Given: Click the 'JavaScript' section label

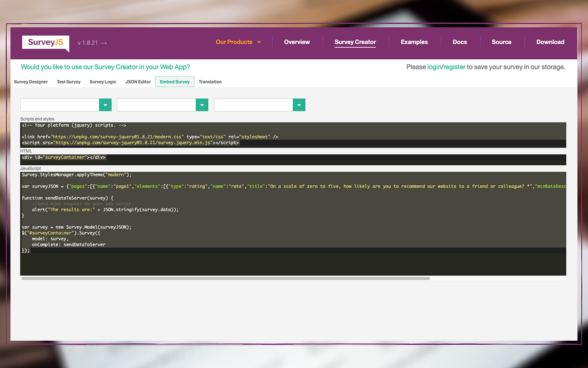Looking at the screenshot, I should (x=31, y=168).
